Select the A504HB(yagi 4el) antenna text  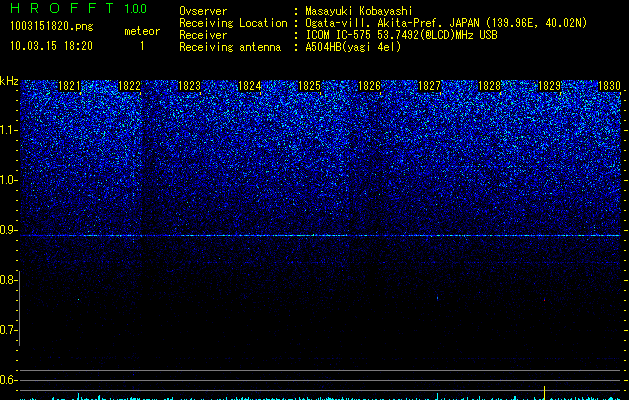[353, 47]
